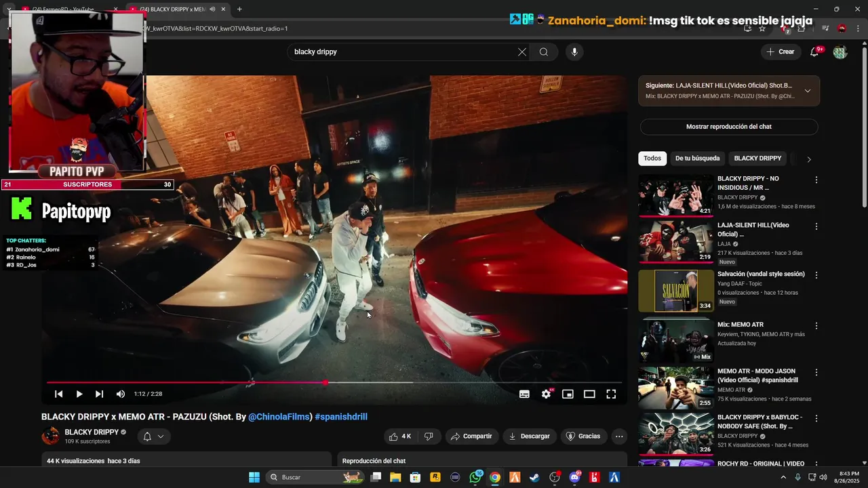Show more filter chips with arrow

pos(808,159)
